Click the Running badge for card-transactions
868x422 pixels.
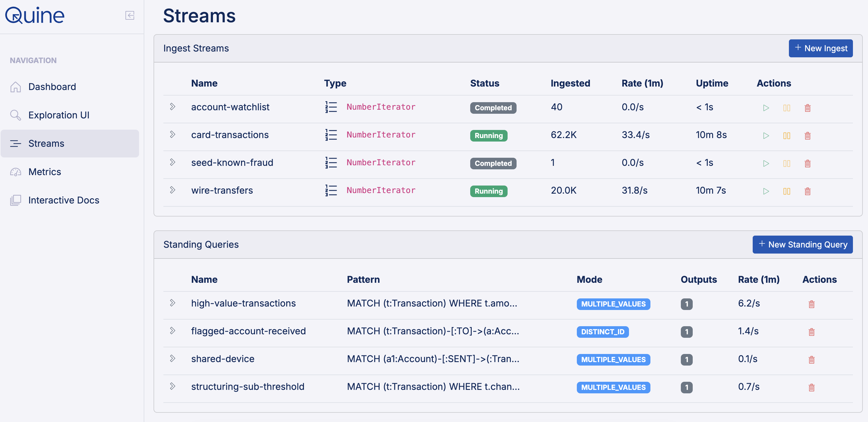[x=488, y=136]
